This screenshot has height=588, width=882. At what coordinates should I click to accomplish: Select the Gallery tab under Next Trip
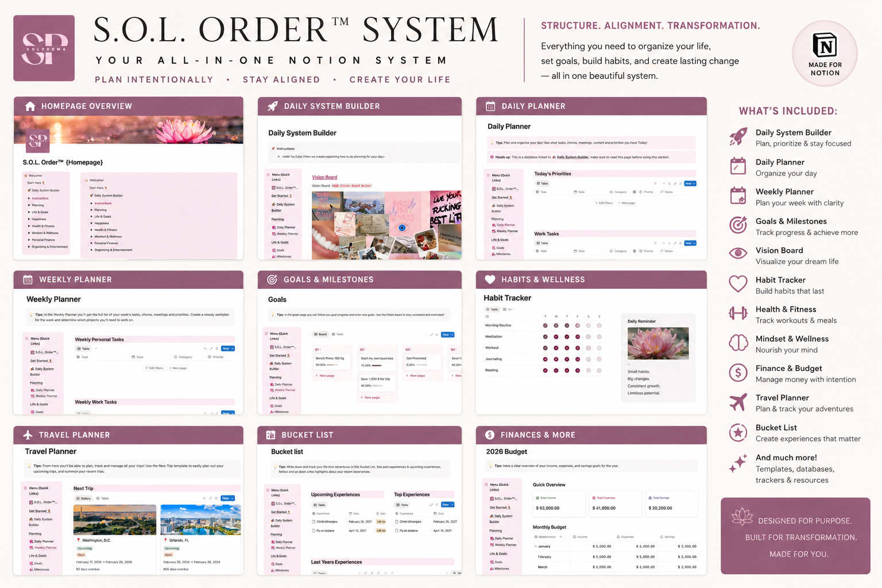tap(84, 498)
